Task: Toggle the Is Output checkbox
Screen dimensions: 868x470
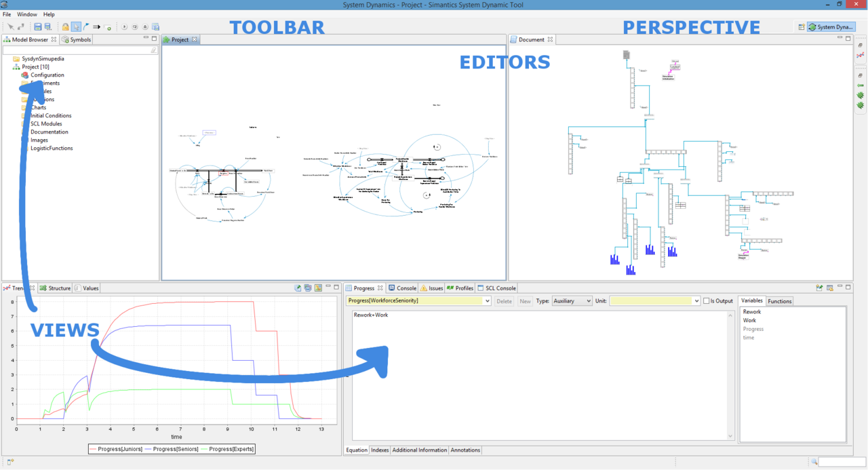Action: pyautogui.click(x=707, y=301)
